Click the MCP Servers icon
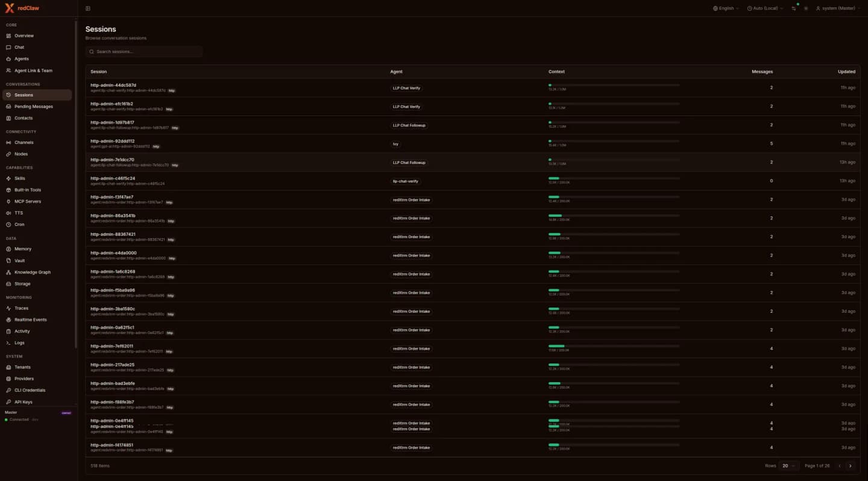 click(x=8, y=201)
